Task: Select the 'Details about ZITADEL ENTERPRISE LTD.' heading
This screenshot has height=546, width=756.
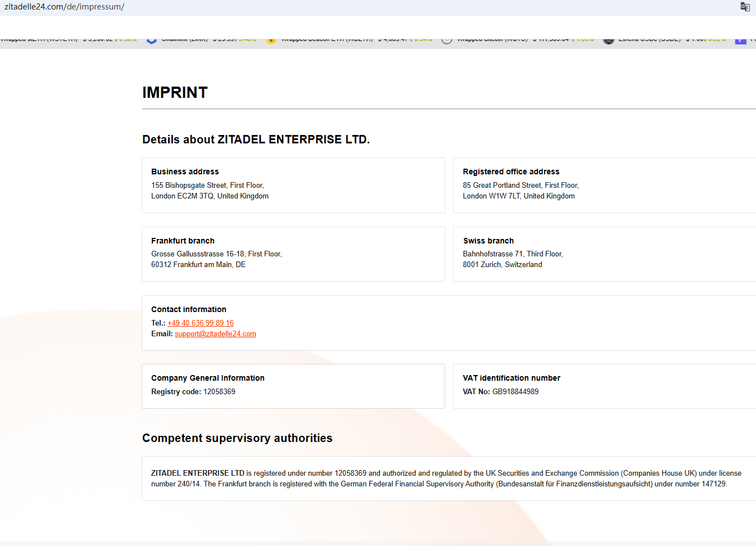Action: click(x=256, y=139)
